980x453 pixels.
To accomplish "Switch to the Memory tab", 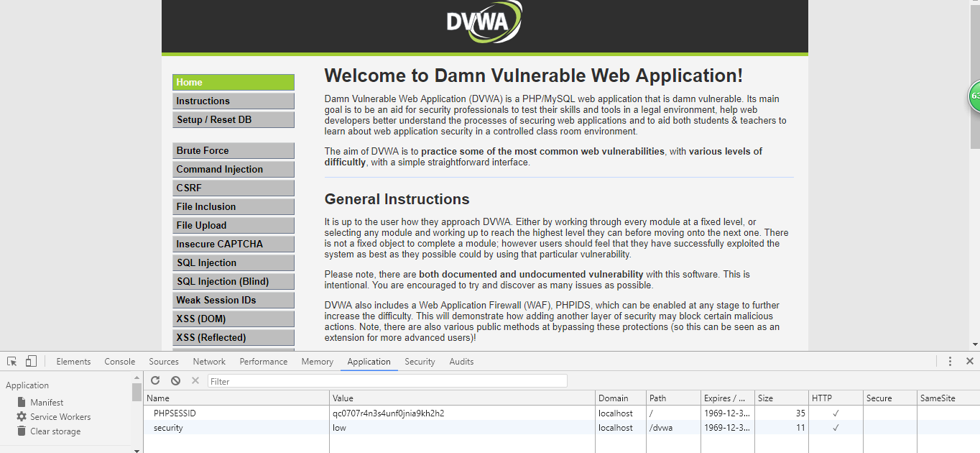I will click(318, 362).
